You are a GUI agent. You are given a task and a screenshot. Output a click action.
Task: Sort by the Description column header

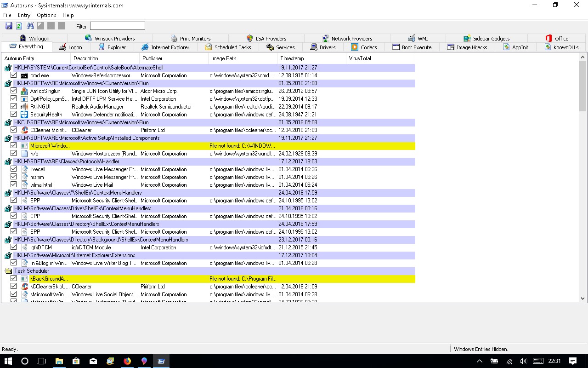105,58
